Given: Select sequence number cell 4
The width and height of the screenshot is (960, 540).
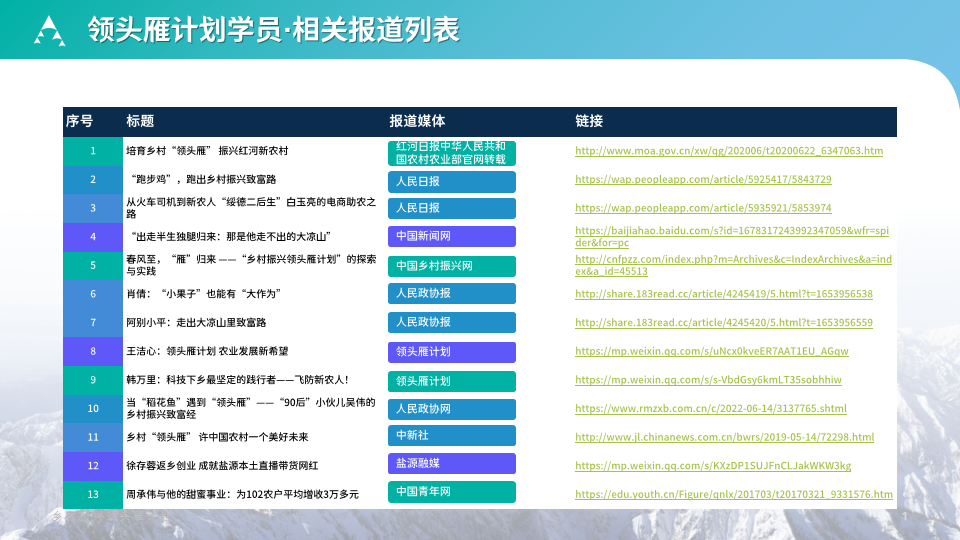Looking at the screenshot, I should coord(93,236).
